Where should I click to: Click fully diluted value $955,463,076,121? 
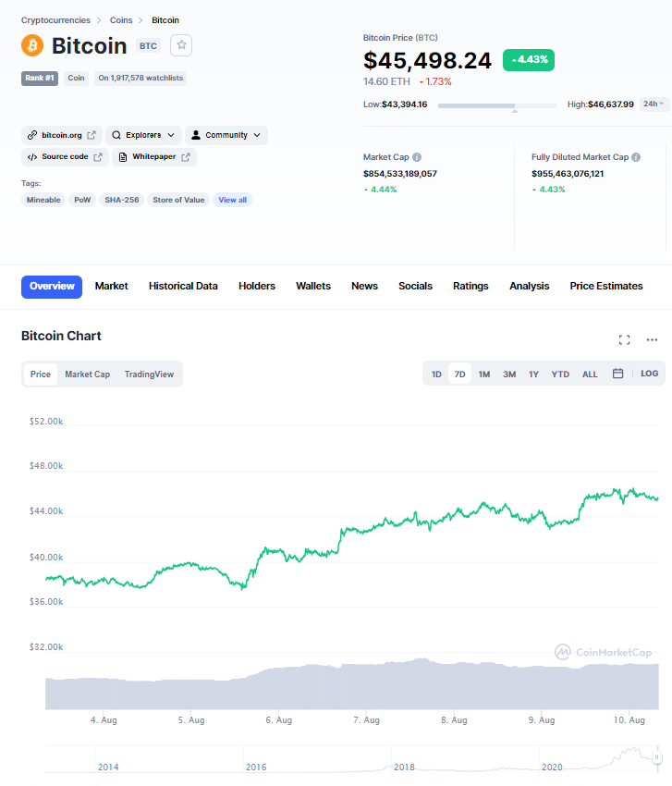(568, 174)
